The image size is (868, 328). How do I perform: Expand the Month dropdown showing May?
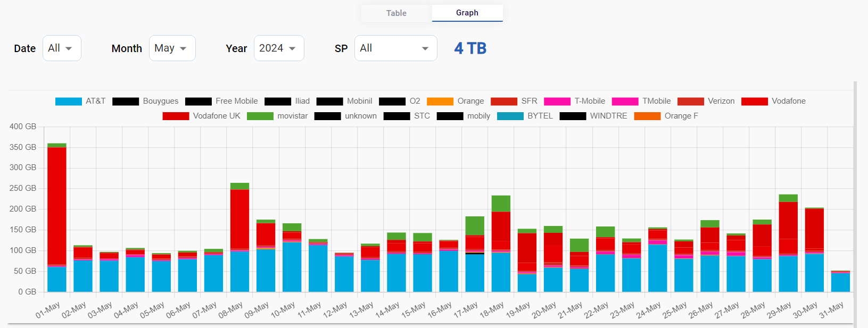pos(172,48)
